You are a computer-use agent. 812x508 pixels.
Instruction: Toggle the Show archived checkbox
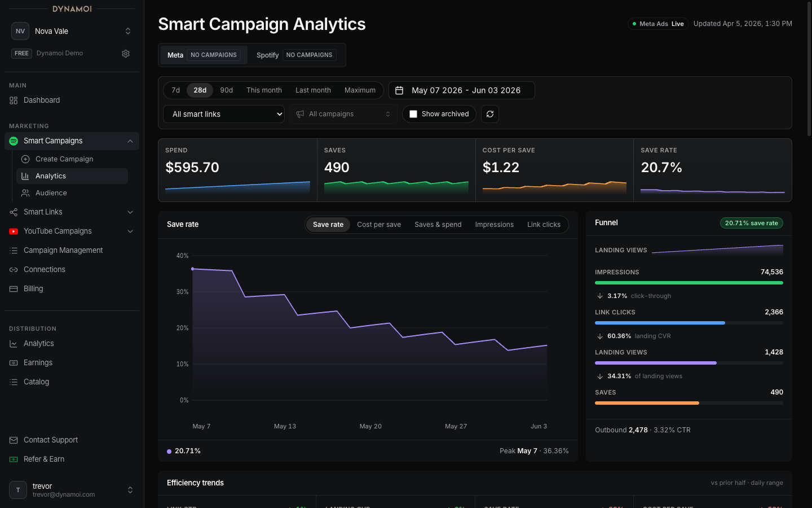point(413,114)
